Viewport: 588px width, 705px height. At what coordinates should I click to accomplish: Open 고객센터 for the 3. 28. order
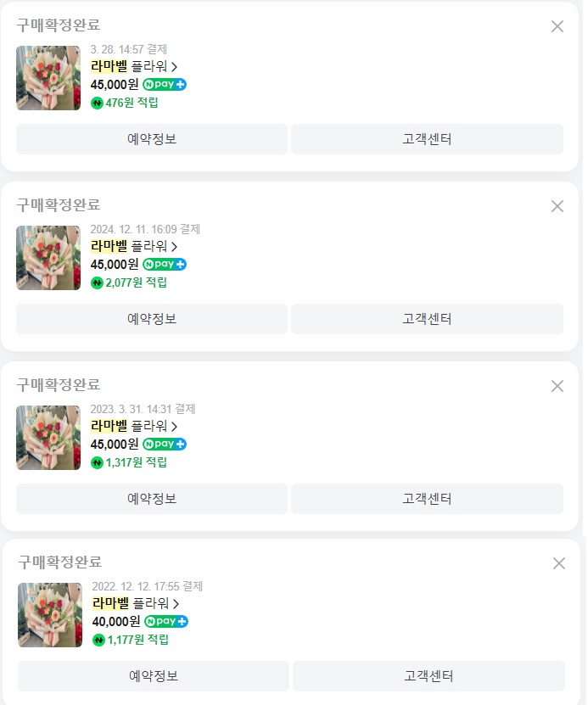427,139
